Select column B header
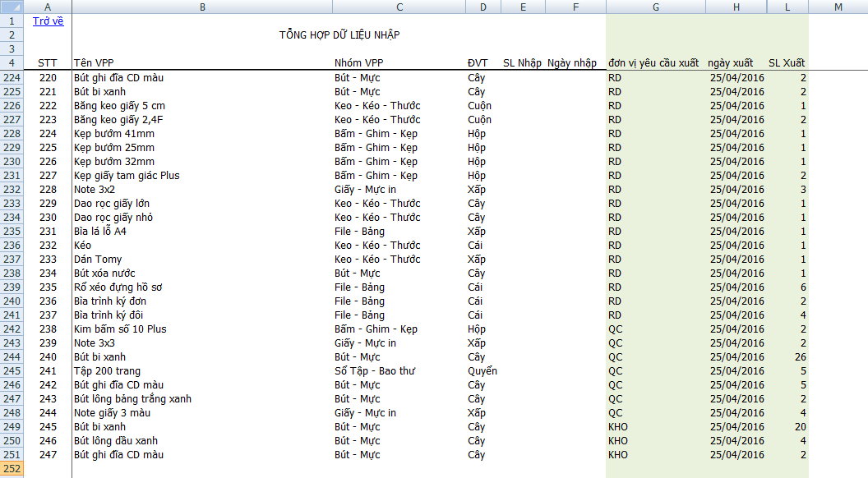 pos(202,7)
